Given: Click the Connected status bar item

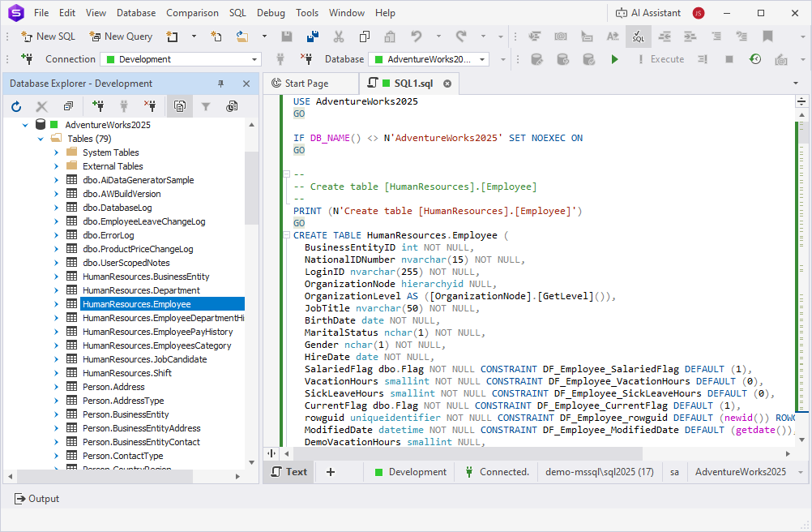Looking at the screenshot, I should pyautogui.click(x=497, y=472).
